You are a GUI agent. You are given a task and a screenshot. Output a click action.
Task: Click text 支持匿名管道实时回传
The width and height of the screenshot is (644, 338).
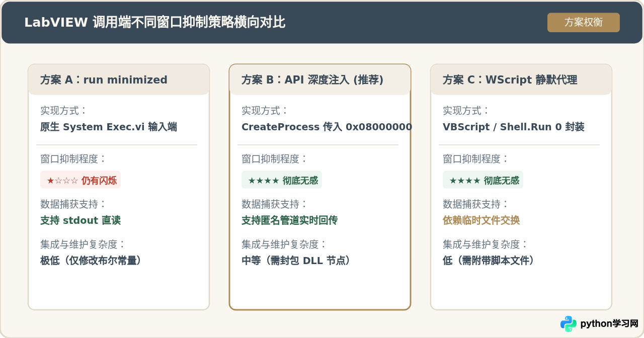pos(290,220)
